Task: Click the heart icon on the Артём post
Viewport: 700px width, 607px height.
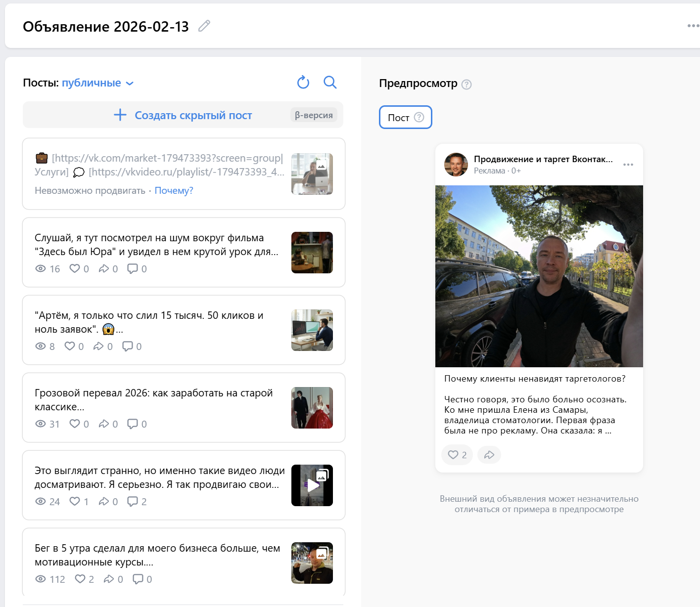Action: [70, 346]
